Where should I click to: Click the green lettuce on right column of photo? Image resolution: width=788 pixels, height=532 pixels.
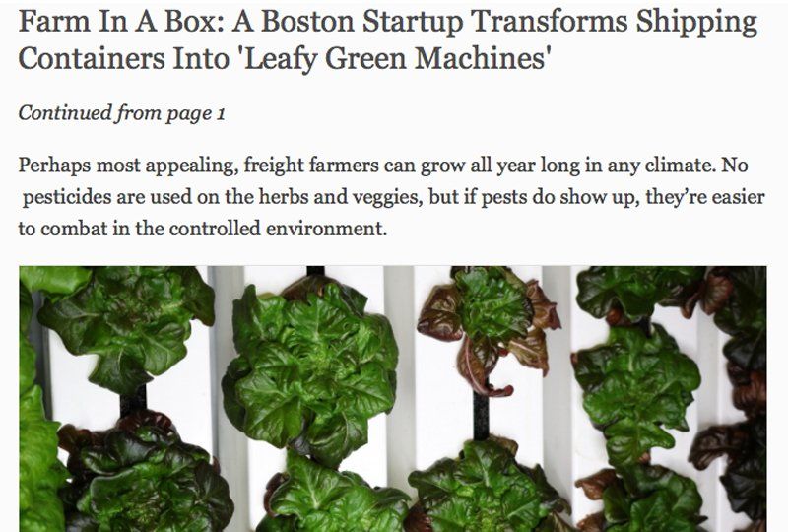(x=636, y=387)
